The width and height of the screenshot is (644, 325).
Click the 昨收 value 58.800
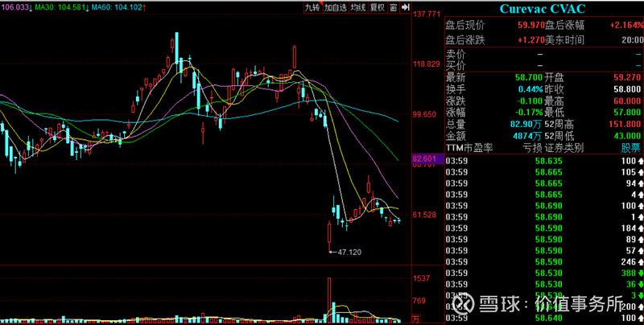[x=627, y=89]
